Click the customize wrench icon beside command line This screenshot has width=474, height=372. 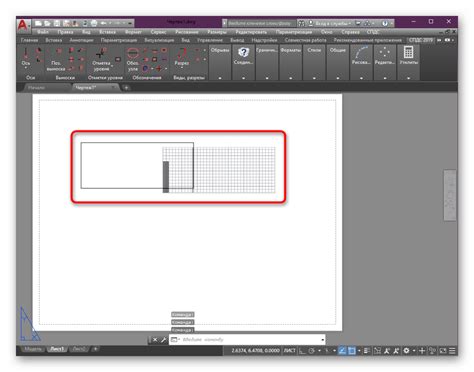(x=163, y=340)
